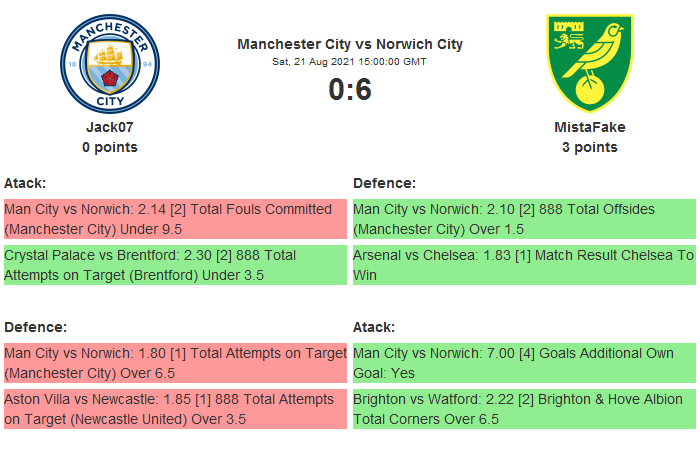
Task: Select the Crystal Palace vs Brentford bet row
Action: click(x=174, y=265)
